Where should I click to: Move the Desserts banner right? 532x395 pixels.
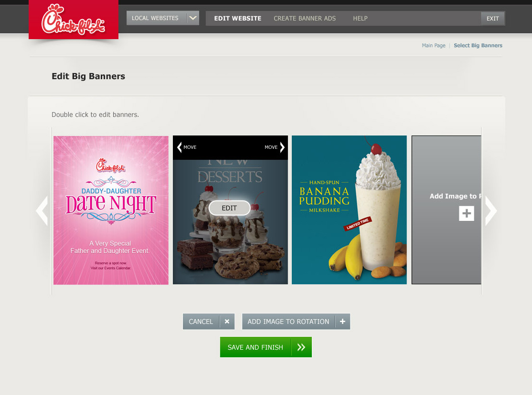[x=275, y=147]
